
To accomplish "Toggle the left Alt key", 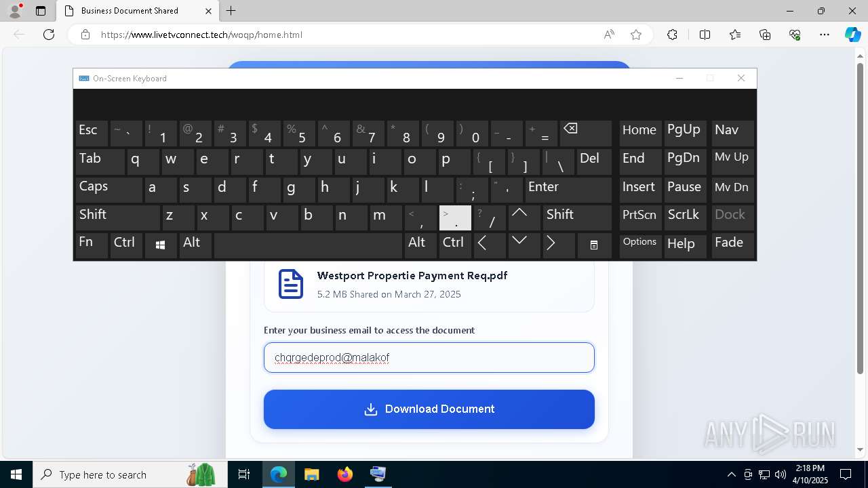I will [195, 245].
